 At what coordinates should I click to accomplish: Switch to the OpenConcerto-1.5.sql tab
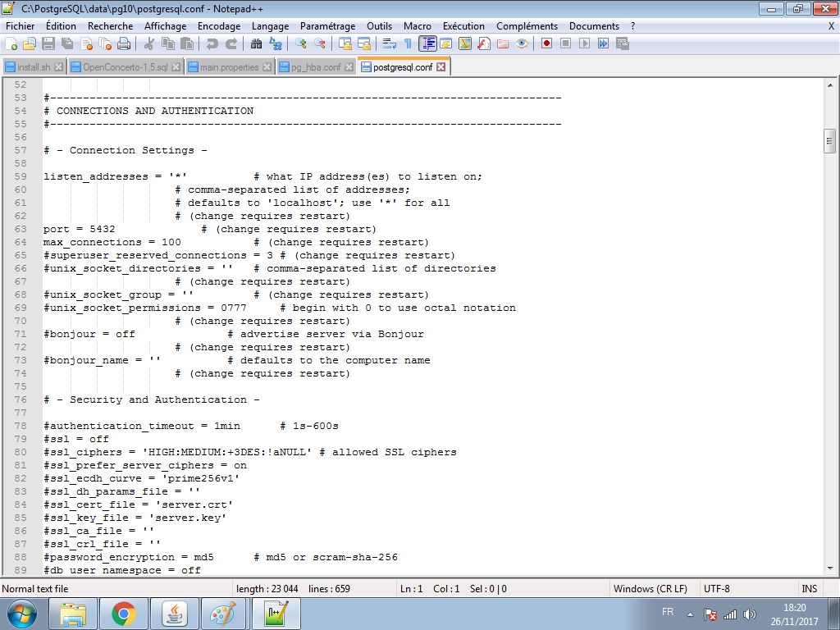click(x=125, y=67)
